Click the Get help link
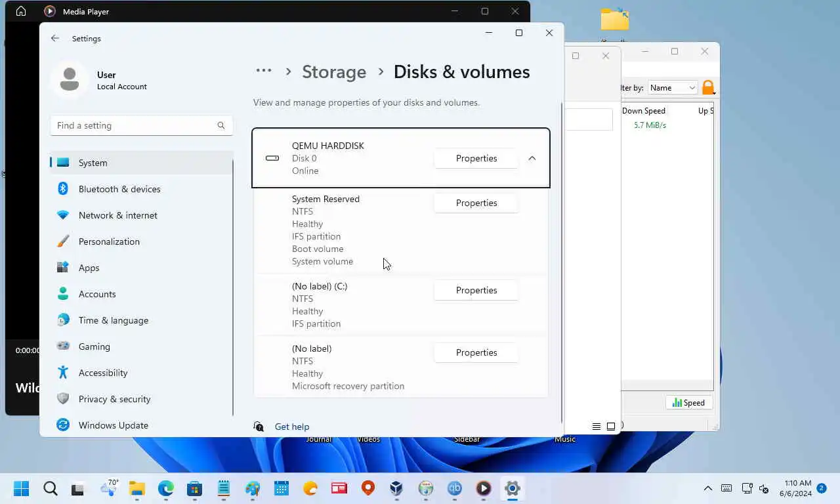Image resolution: width=840 pixels, height=504 pixels. click(x=292, y=427)
